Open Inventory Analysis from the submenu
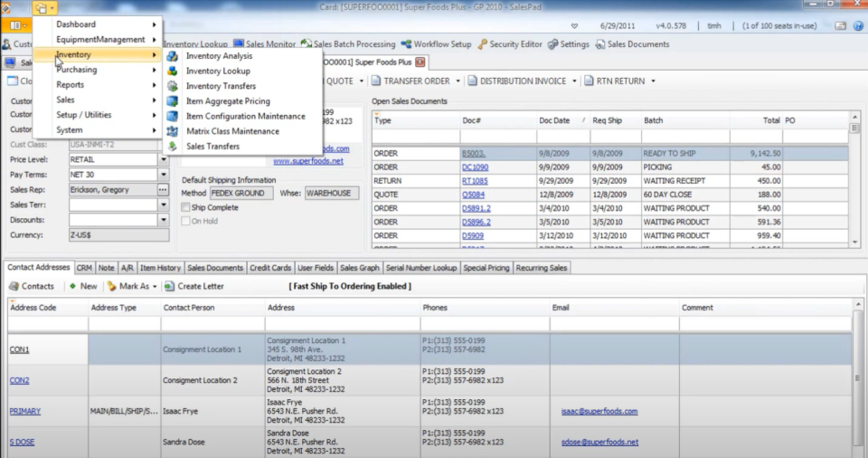This screenshot has width=868, height=458. 219,56
